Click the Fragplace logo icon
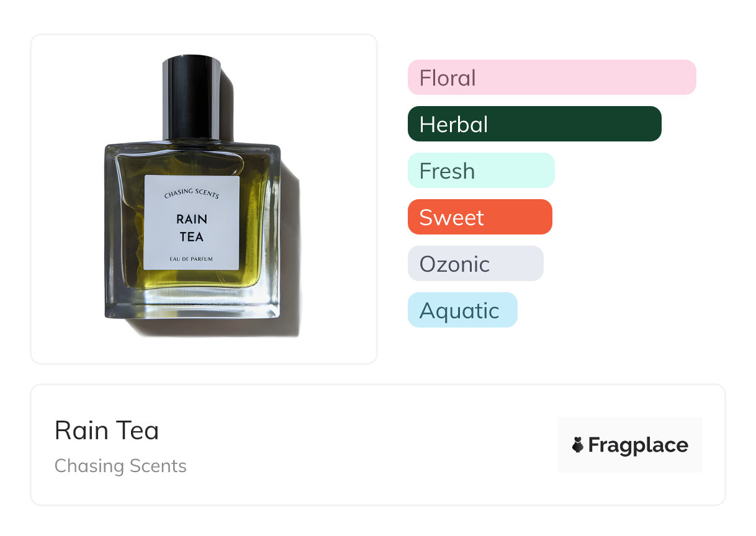The image size is (756, 536). (x=577, y=445)
